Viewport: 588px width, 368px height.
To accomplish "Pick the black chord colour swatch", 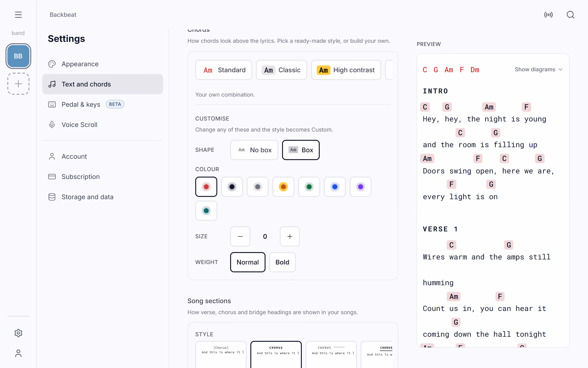I will (232, 187).
